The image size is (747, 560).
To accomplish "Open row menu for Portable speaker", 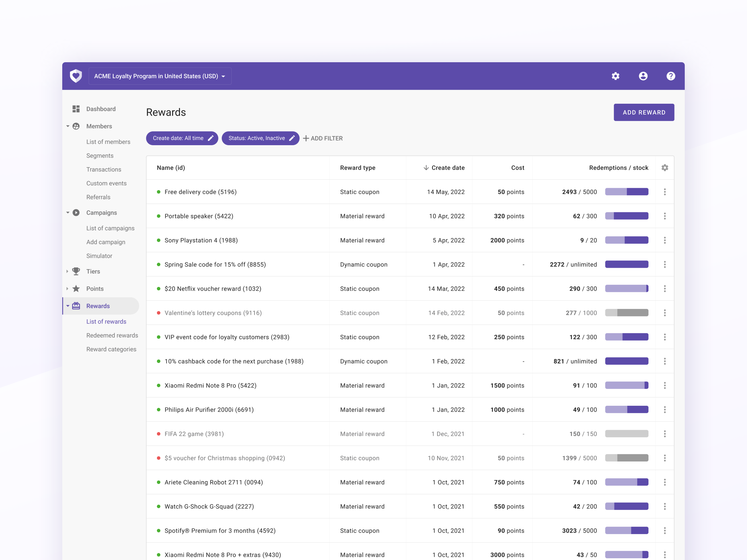I will [x=665, y=216].
